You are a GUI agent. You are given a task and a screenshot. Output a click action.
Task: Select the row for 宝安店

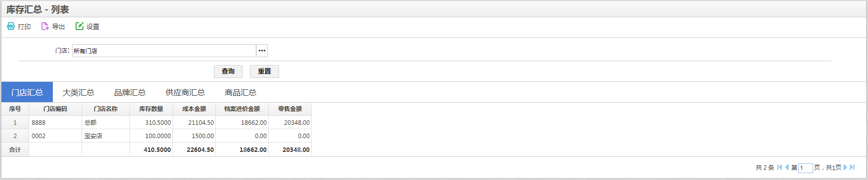coord(156,136)
